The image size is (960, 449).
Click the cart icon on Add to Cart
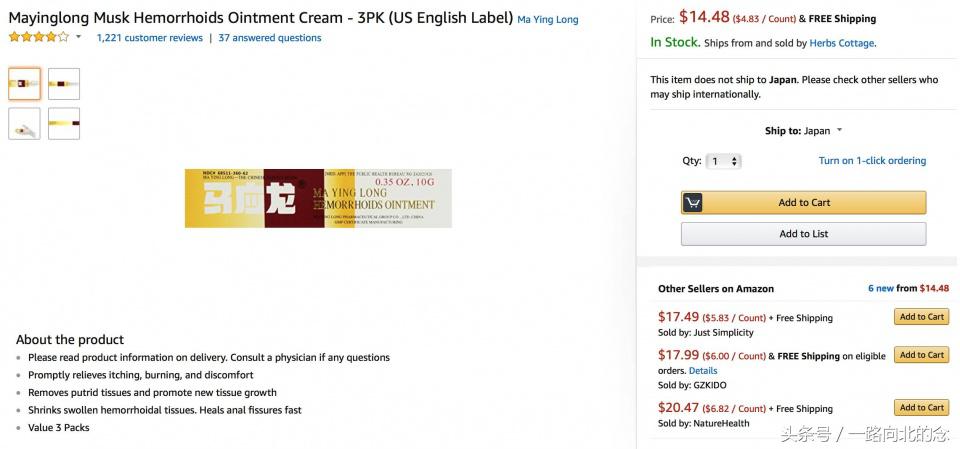(693, 203)
